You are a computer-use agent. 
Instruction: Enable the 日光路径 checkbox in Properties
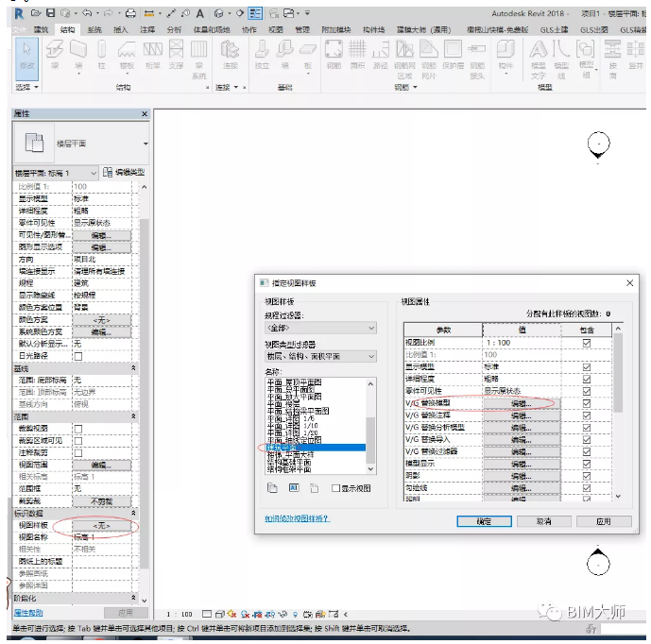78,356
